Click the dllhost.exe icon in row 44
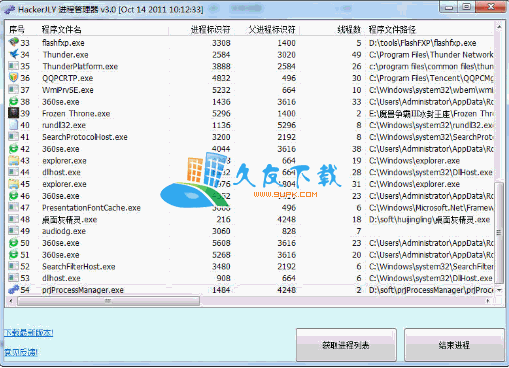 click(x=13, y=172)
